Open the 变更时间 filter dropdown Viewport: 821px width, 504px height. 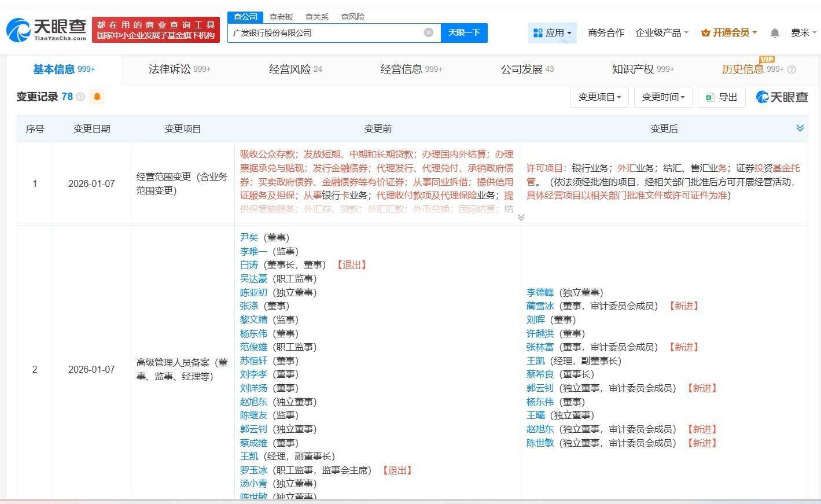point(662,97)
